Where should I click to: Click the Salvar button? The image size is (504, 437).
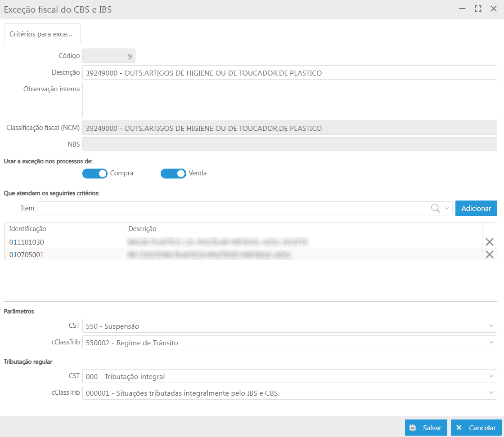tap(426, 428)
